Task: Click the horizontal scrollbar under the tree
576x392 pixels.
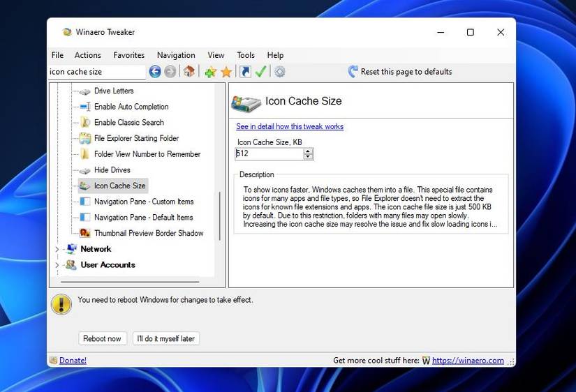Action: (x=130, y=282)
